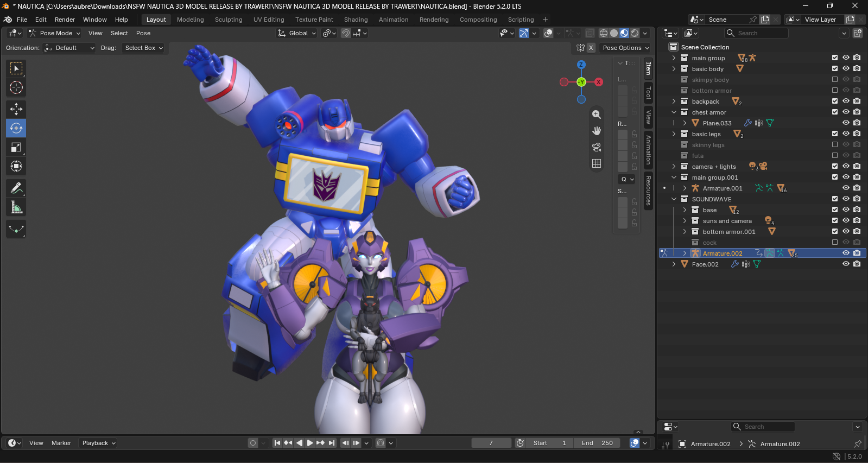Enable the bottom armor collection checkbox
The width and height of the screenshot is (868, 463).
835,91
